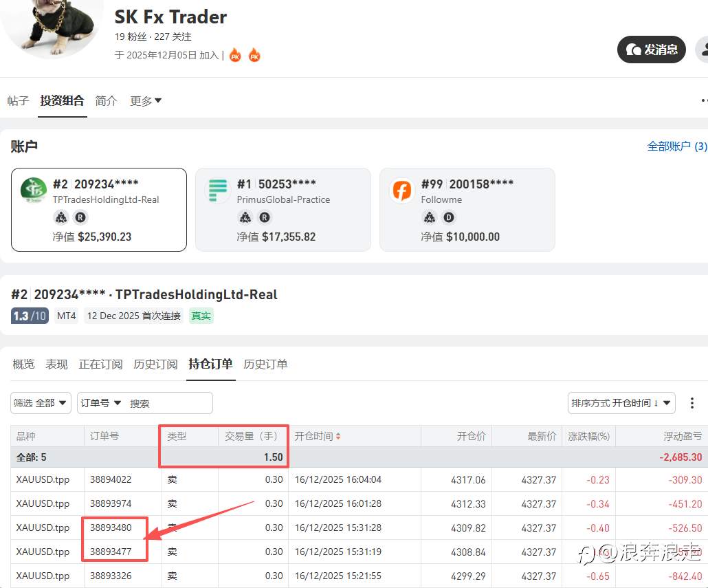Open 全部账户 (3) link
The height and width of the screenshot is (588, 708).
(677, 146)
